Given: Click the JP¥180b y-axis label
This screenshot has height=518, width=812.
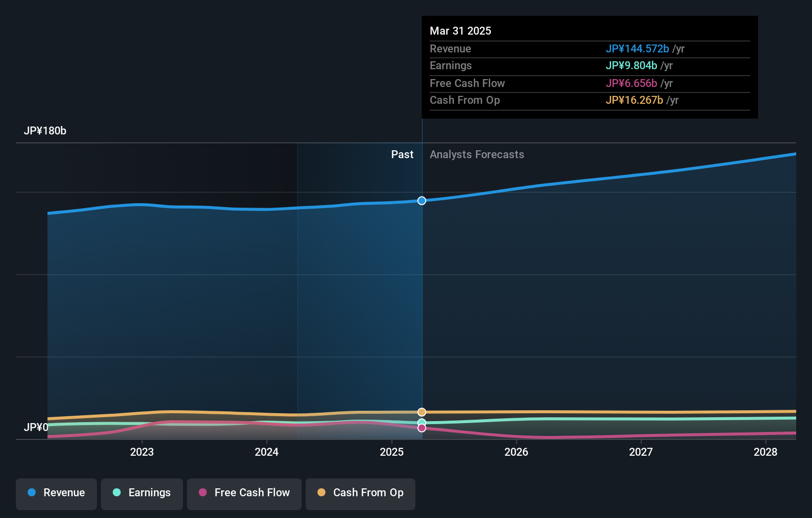Looking at the screenshot, I should [45, 131].
